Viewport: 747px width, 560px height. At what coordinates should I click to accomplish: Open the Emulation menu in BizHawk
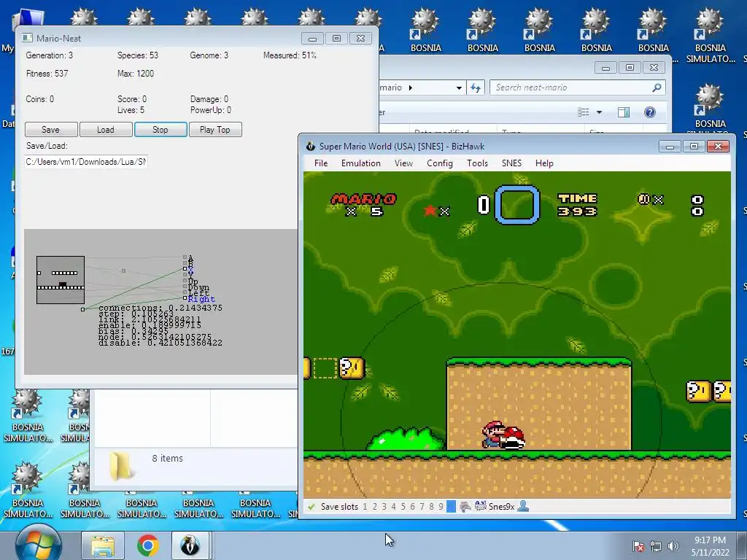tap(360, 163)
